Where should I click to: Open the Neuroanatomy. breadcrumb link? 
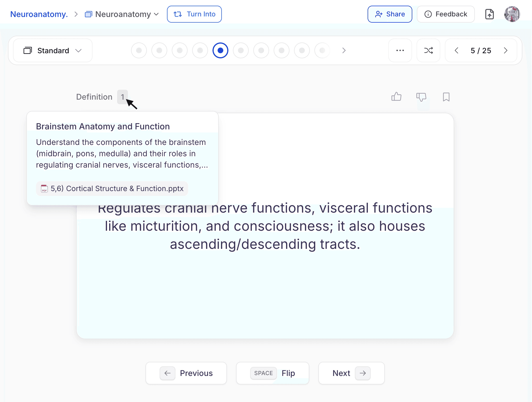[39, 14]
